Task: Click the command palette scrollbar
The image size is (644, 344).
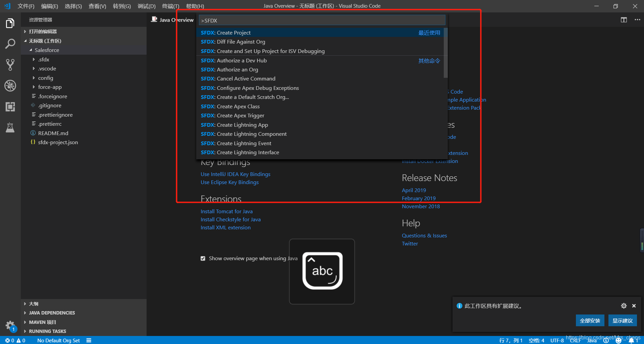Action: 446,53
